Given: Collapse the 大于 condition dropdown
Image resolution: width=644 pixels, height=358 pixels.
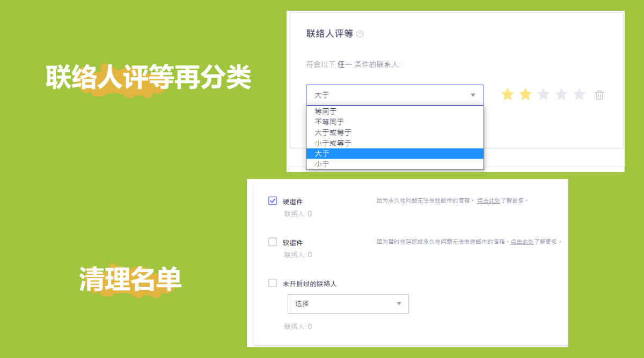Looking at the screenshot, I should click(394, 95).
